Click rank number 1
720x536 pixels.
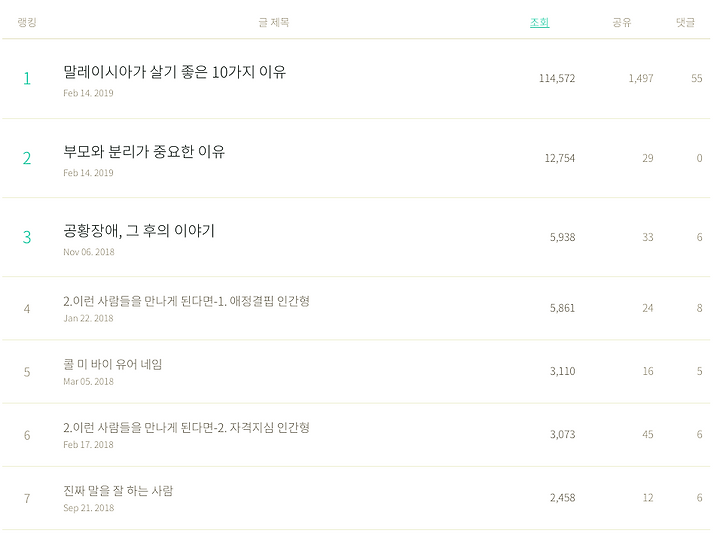pos(27,79)
